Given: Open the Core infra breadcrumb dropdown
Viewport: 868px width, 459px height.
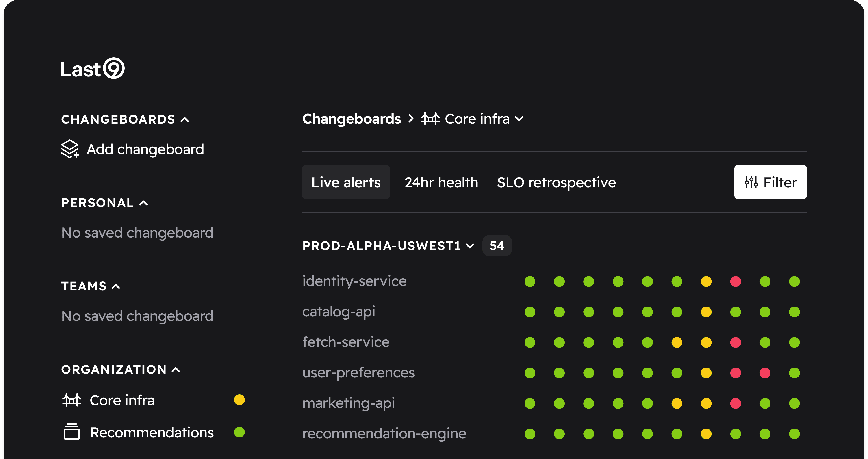Looking at the screenshot, I should tap(519, 119).
